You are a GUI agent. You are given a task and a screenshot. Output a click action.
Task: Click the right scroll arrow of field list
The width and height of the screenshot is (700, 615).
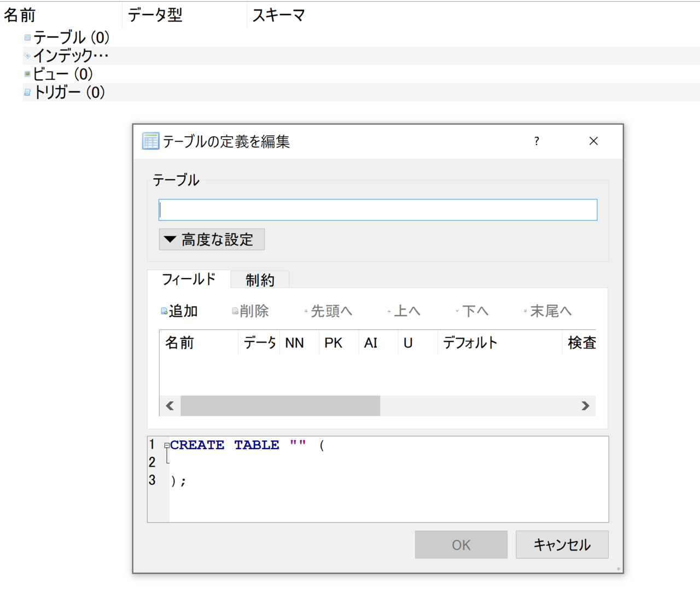tap(585, 406)
